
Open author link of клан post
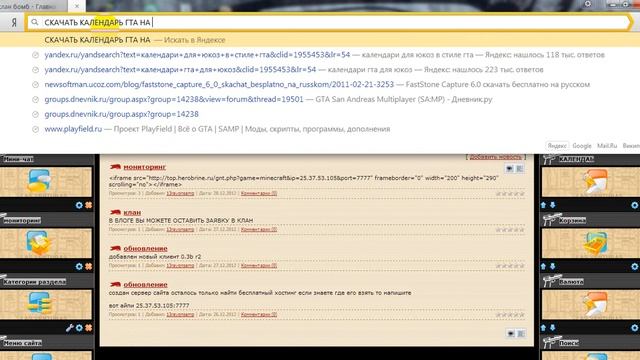point(180,229)
